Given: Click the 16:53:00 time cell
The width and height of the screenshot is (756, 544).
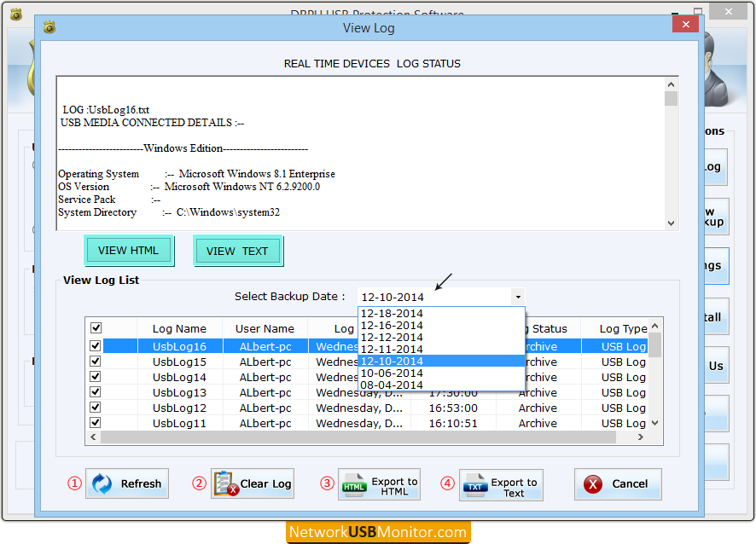Looking at the screenshot, I should (453, 408).
